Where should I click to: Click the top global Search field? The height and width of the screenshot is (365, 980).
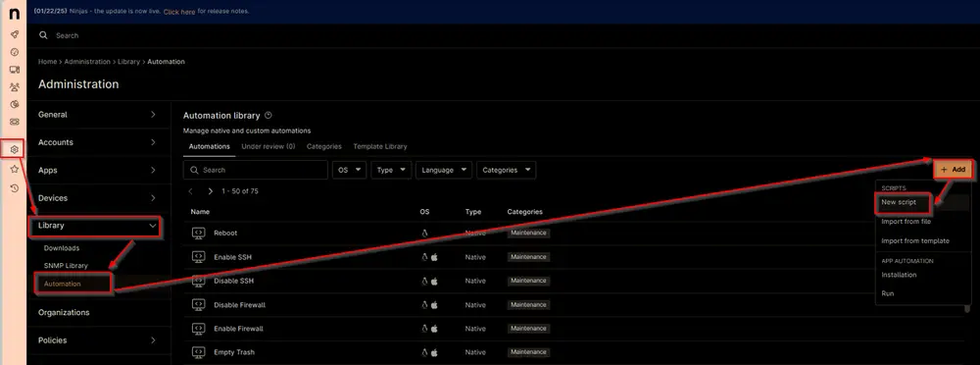click(x=67, y=35)
